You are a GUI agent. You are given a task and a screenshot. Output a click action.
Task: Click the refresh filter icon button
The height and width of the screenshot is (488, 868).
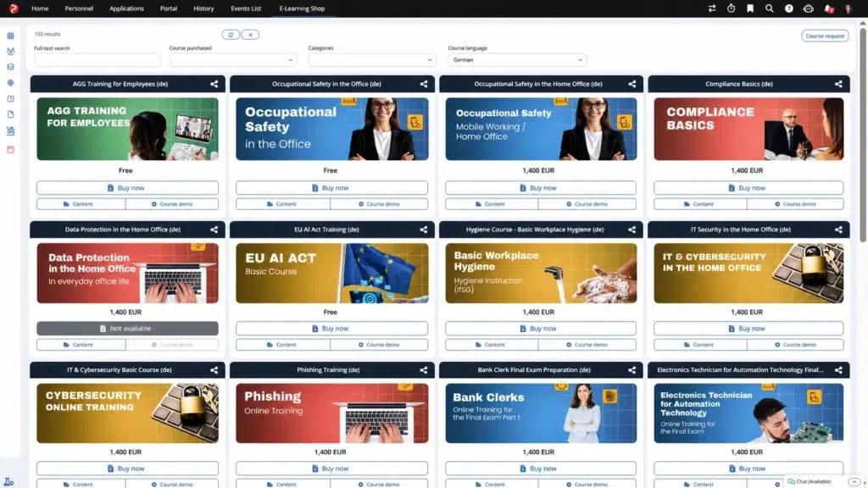(231, 34)
